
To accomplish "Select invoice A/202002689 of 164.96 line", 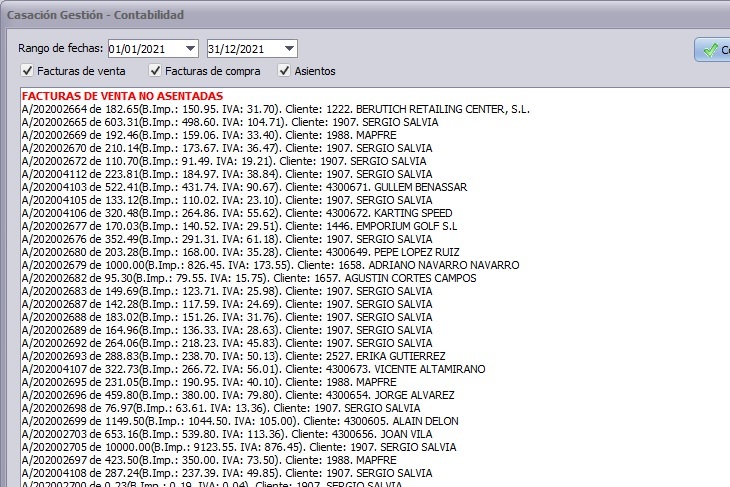I will pos(227,331).
